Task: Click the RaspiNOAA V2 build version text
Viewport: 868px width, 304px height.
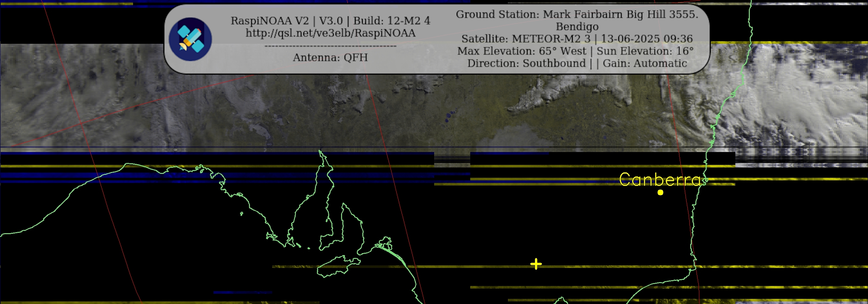Action: tap(330, 21)
